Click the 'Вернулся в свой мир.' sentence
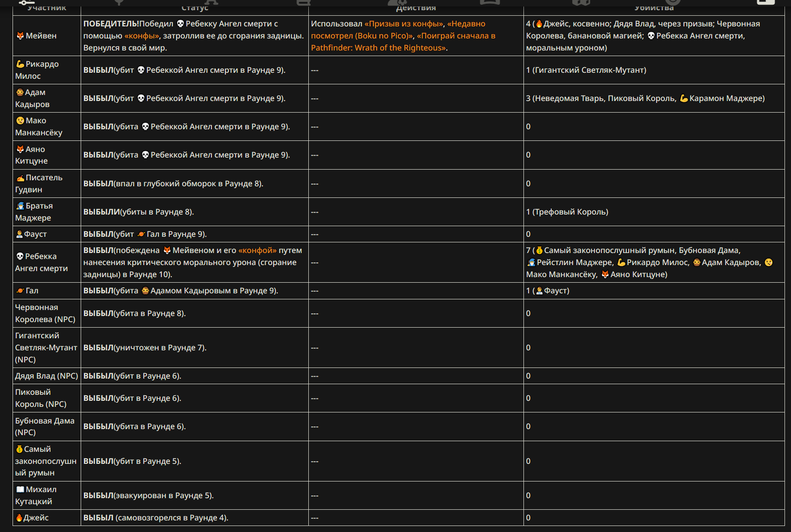 coord(125,48)
